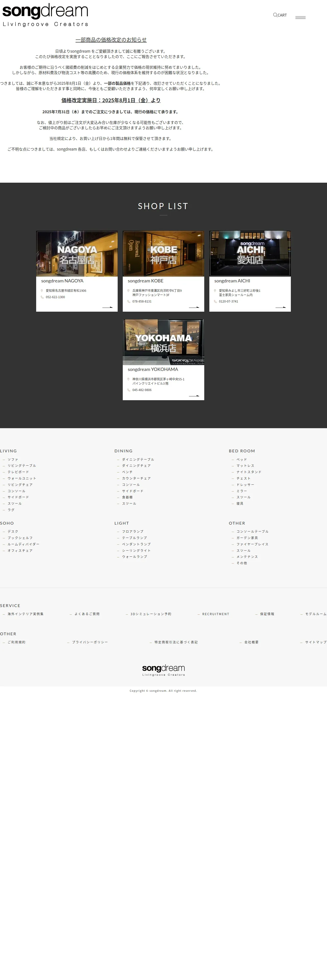Select songdream YOKOHAMA title
The width and height of the screenshot is (327, 980).
coord(153,369)
